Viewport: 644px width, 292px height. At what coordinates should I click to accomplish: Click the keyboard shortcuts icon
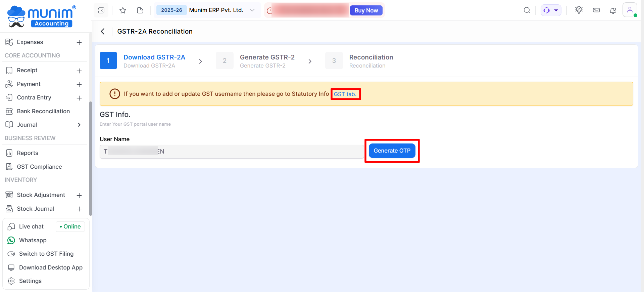point(596,10)
